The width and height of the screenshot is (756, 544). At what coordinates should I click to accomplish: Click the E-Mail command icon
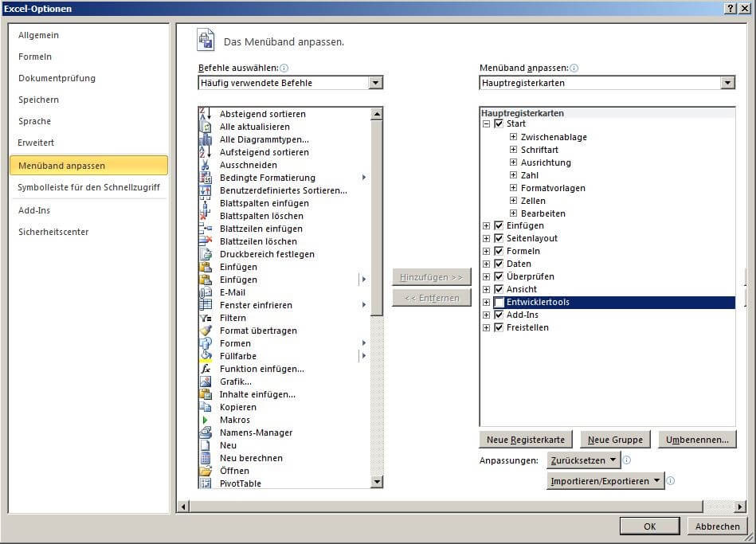point(206,292)
